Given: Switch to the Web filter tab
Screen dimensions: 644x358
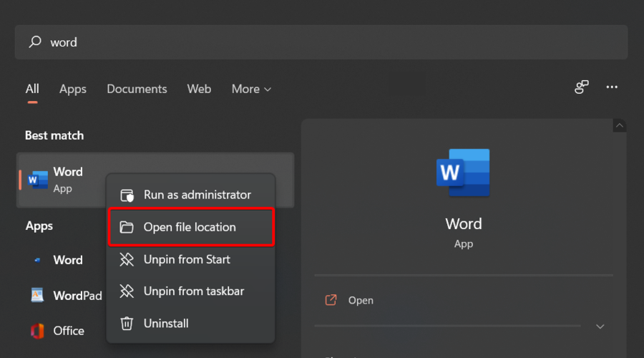Looking at the screenshot, I should pyautogui.click(x=199, y=89).
